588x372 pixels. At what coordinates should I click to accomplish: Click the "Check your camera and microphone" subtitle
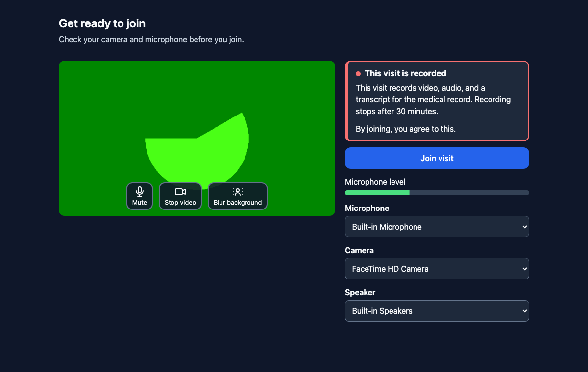click(151, 39)
